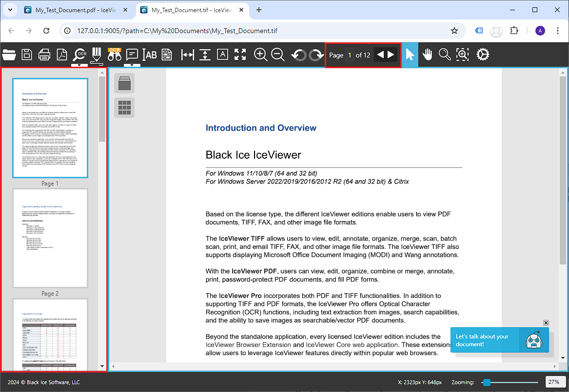Click the thumbnail panel scroll up arrow
The height and width of the screenshot is (392, 569).
[x=102, y=73]
